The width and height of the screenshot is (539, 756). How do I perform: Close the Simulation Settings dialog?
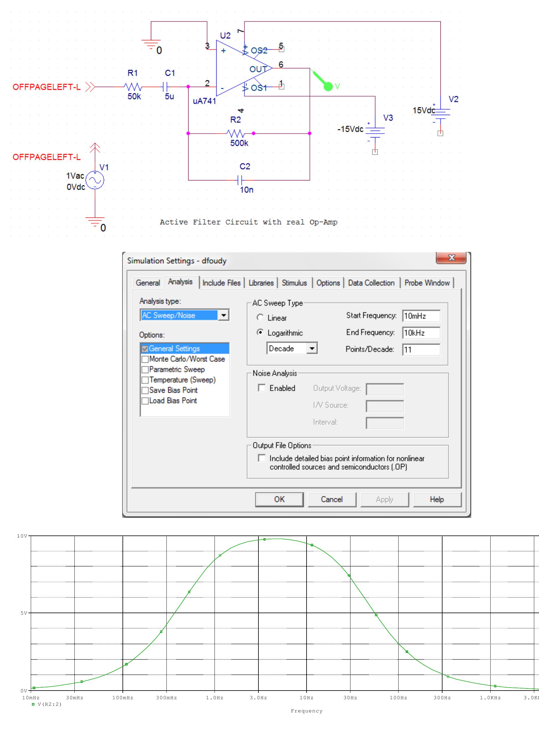(451, 258)
